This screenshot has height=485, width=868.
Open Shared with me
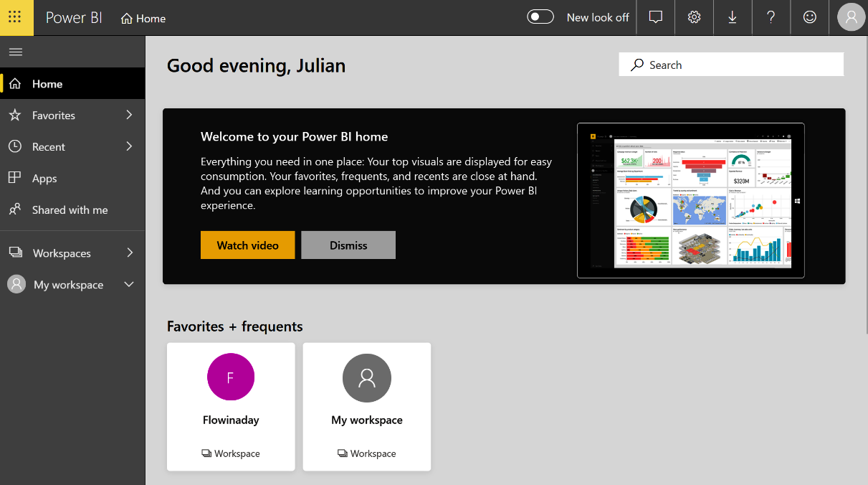click(x=72, y=210)
